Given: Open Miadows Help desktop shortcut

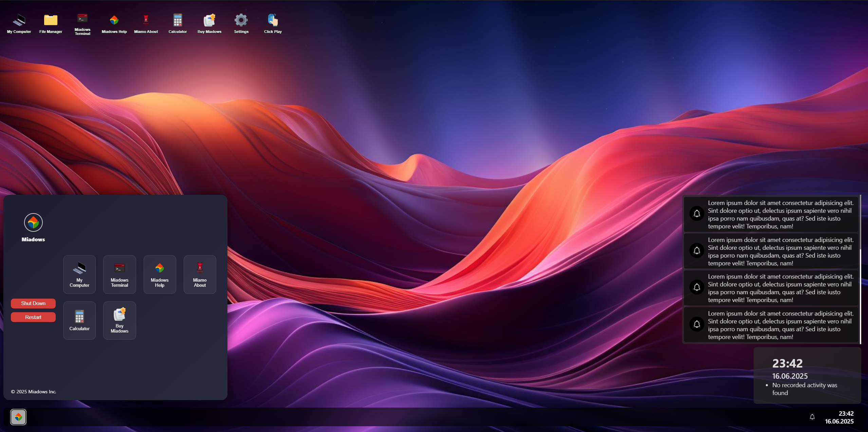Looking at the screenshot, I should tap(114, 23).
